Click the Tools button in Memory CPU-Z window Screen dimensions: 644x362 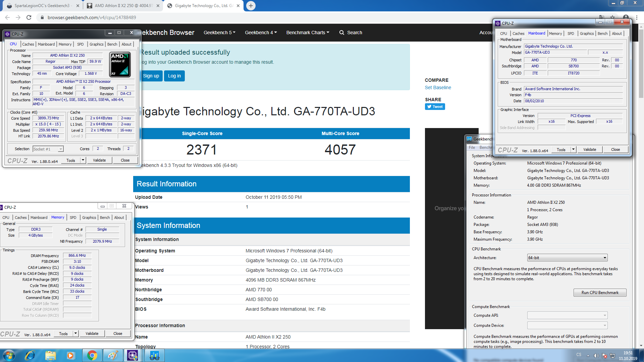[x=63, y=334]
